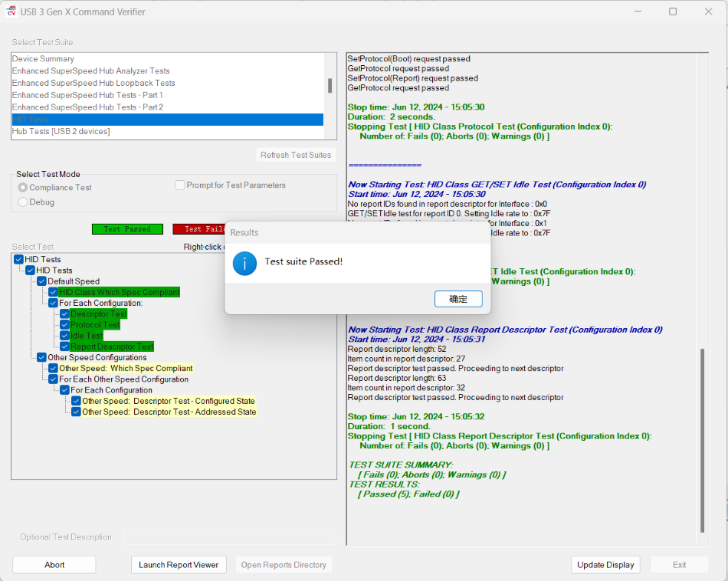Uncheck the top-level HID Tests root checkbox
728x581 pixels.
pos(19,259)
